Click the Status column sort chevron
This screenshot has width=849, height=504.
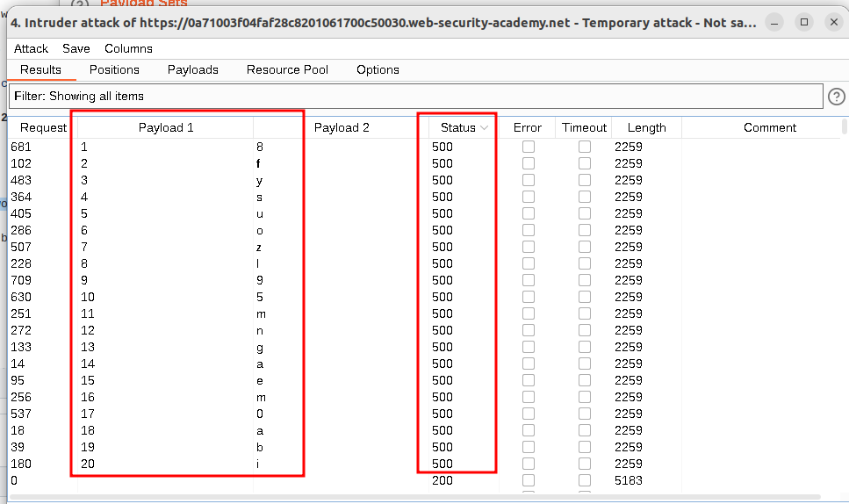tap(484, 128)
